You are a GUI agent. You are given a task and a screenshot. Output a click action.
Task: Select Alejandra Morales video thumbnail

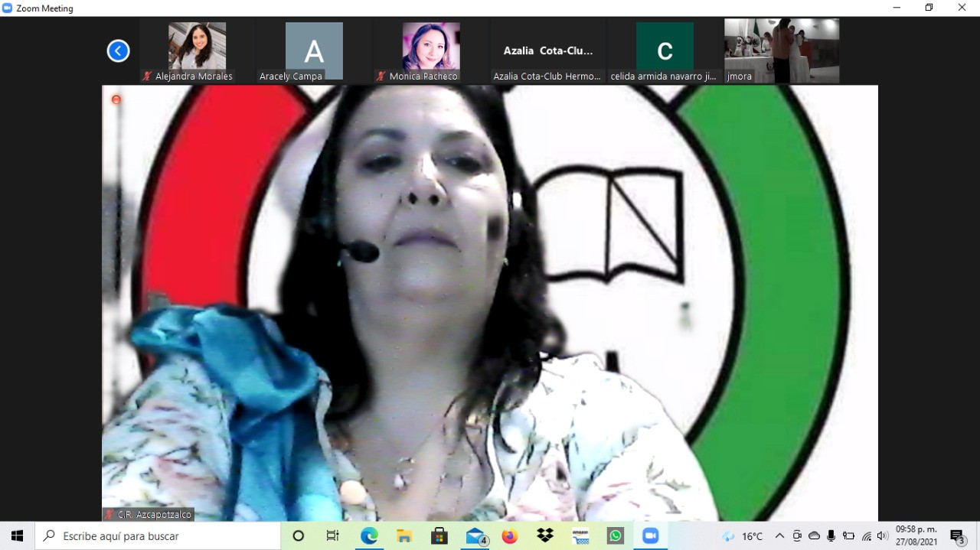197,47
